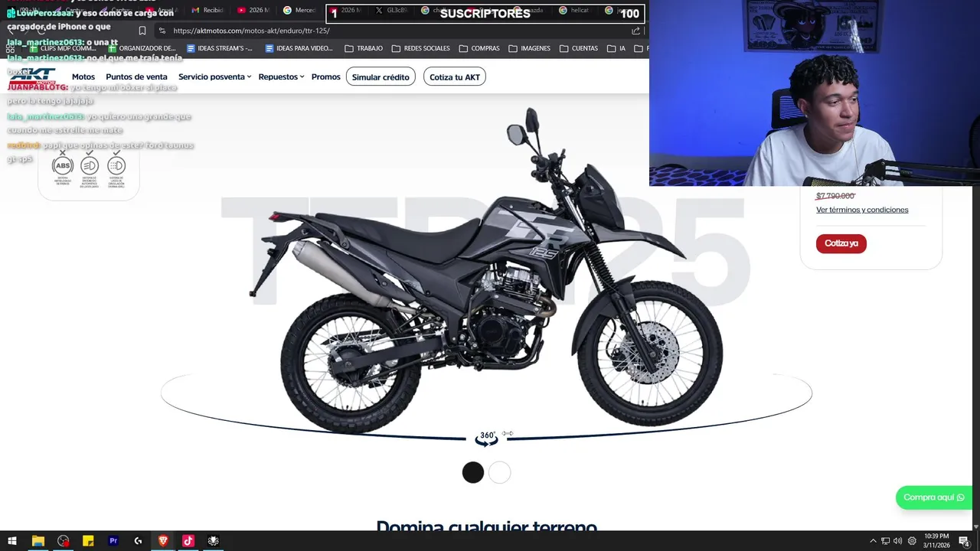Open the IMAGENES bookmarks folder
The width and height of the screenshot is (980, 551).
[529, 48]
